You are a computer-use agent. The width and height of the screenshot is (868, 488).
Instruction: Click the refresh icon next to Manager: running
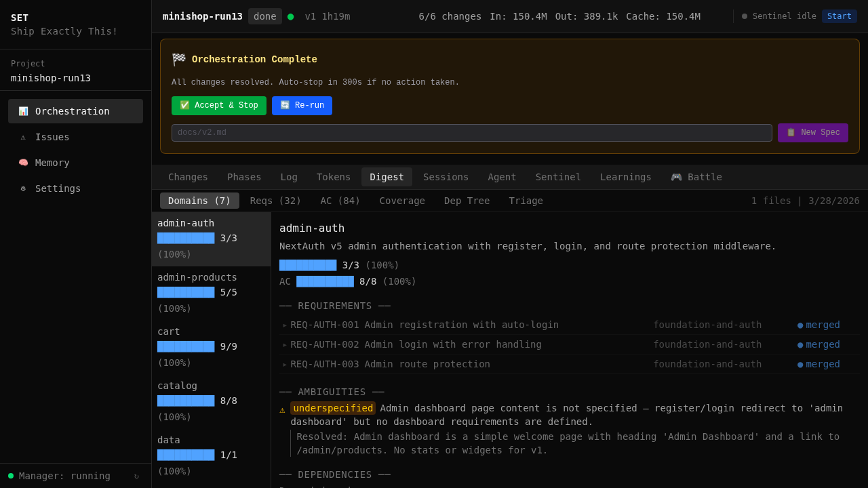click(136, 476)
